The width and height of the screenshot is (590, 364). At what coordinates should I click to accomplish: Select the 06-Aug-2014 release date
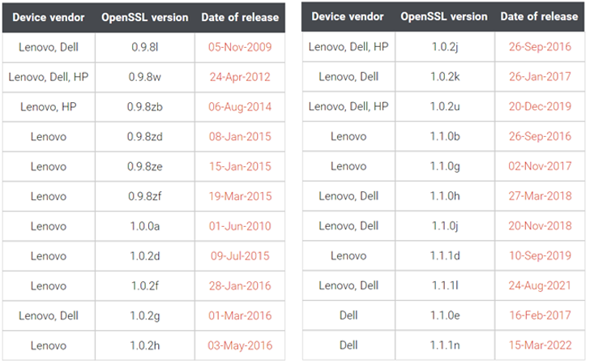[240, 107]
